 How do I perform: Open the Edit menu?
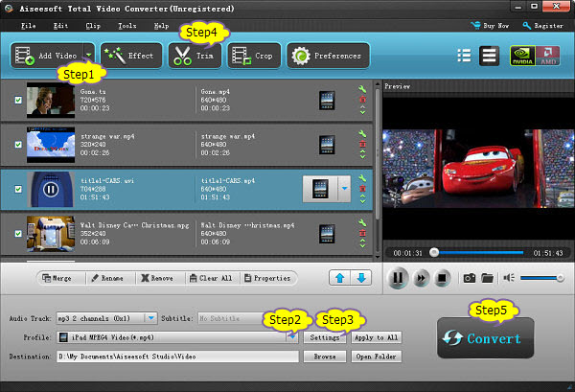tap(60, 26)
